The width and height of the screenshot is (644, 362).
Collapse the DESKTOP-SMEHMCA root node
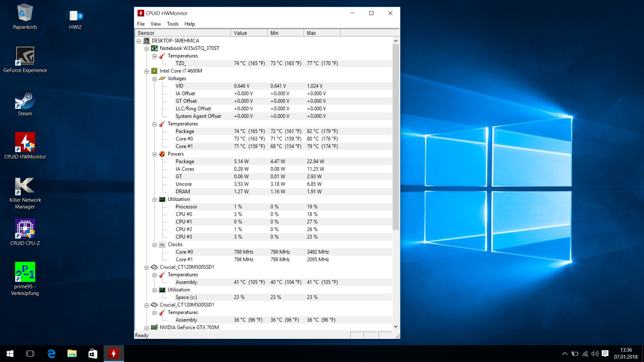[x=139, y=41]
